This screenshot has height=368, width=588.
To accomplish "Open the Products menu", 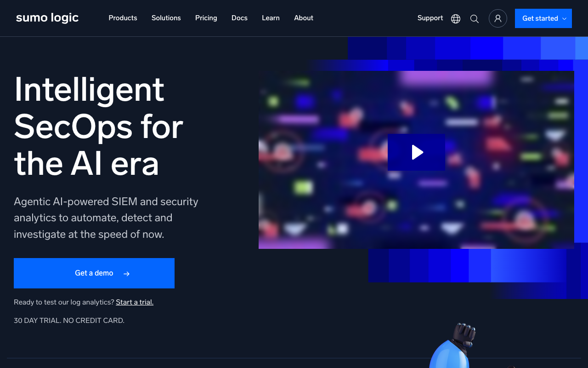I will (x=123, y=18).
